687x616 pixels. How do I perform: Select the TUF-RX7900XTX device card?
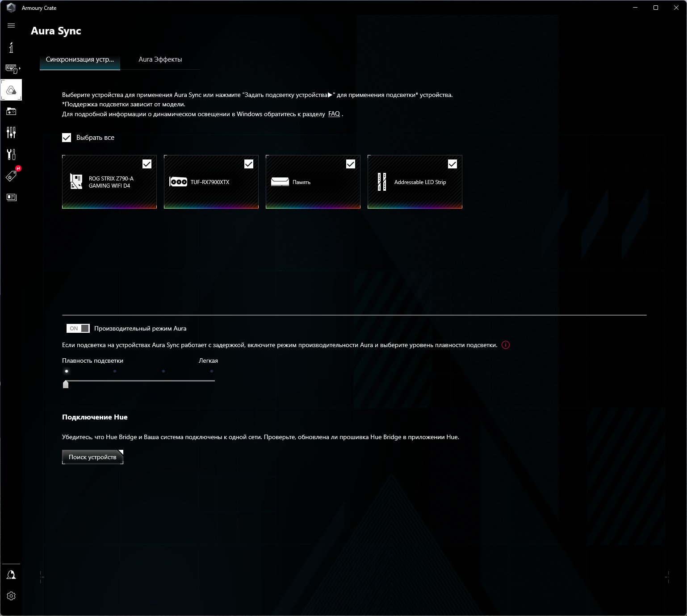coord(211,182)
